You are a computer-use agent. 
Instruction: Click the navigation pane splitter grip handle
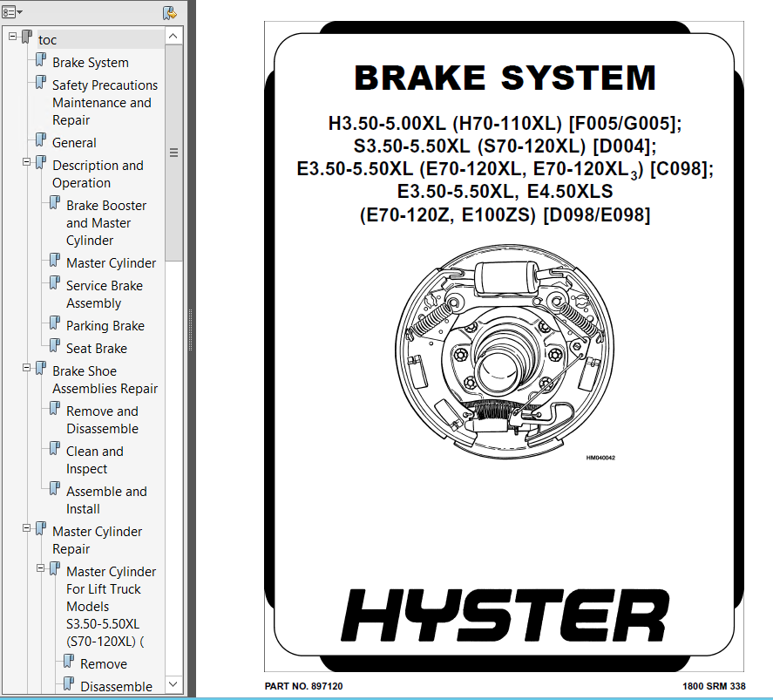[190, 330]
